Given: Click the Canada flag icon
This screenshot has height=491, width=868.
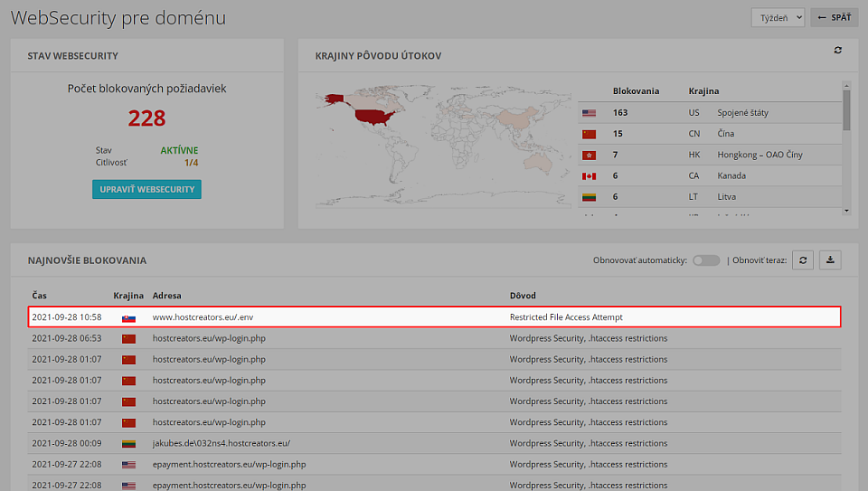Looking at the screenshot, I should pyautogui.click(x=589, y=176).
